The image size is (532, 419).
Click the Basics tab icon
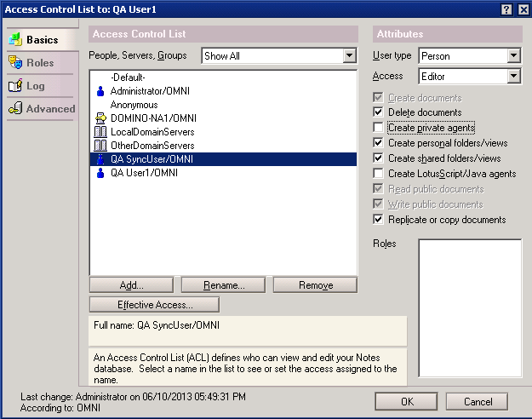tap(15, 39)
